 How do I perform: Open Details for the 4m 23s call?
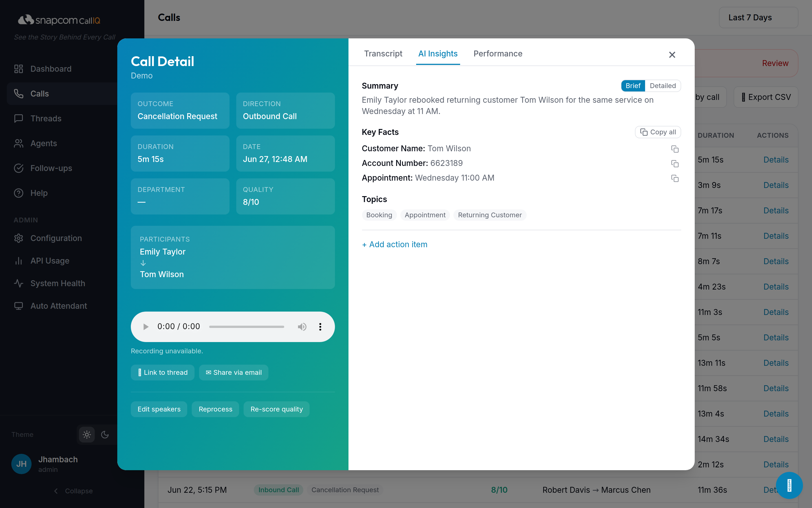(x=776, y=286)
